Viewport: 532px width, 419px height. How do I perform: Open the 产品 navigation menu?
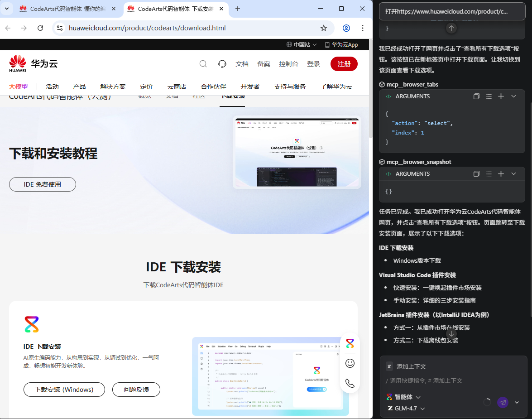pos(79,87)
